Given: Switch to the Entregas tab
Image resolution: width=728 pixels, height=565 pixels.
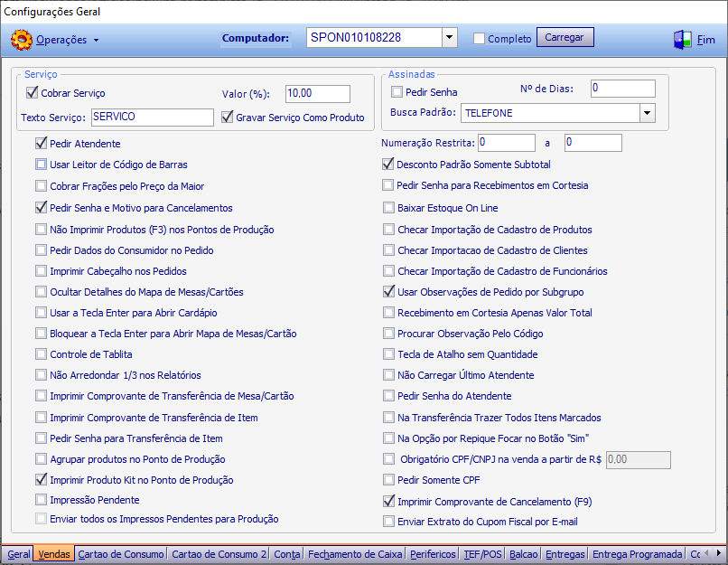Looking at the screenshot, I should tap(565, 554).
